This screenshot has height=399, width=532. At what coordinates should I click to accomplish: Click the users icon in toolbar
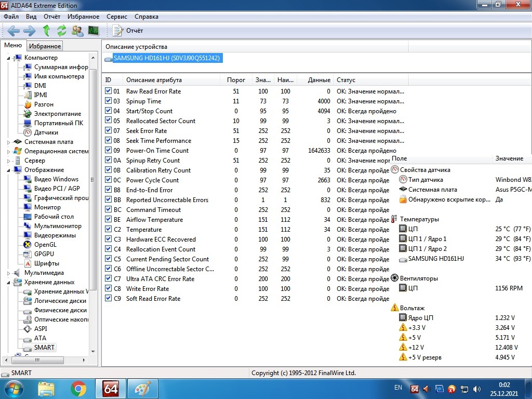[x=77, y=31]
